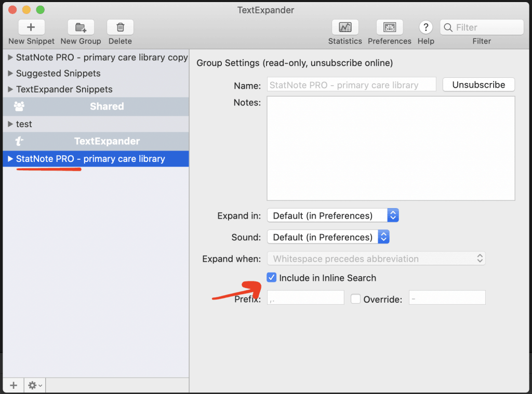Expand StatNote PRO primary care library copy group
Viewport: 532px width, 394px height.
10,57
